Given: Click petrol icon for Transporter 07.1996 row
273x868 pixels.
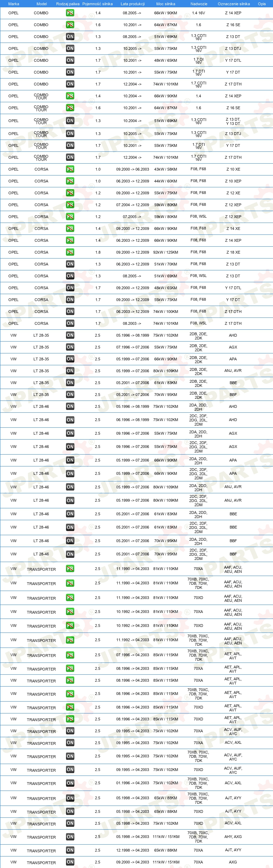Looking at the screenshot, I should [70, 655].
